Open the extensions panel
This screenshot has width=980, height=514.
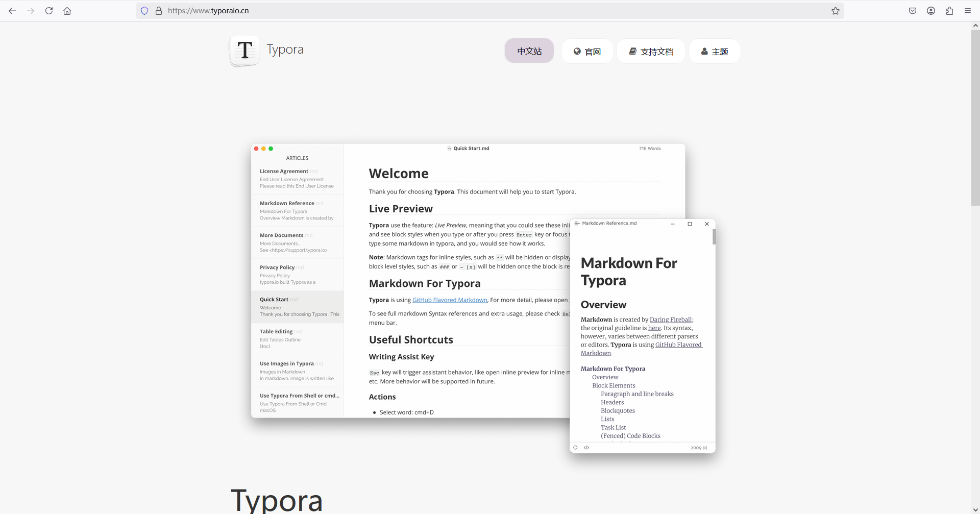coord(949,11)
